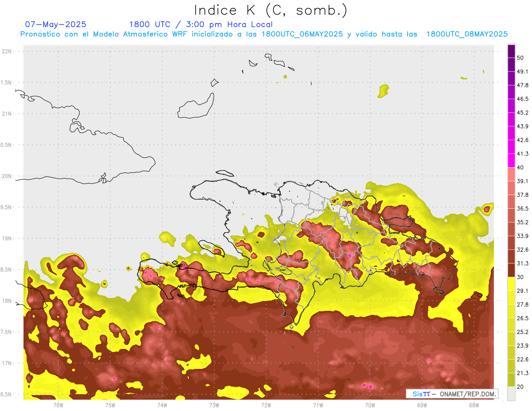Click the '39.1' colorbar value
532x411 pixels.
(523, 181)
